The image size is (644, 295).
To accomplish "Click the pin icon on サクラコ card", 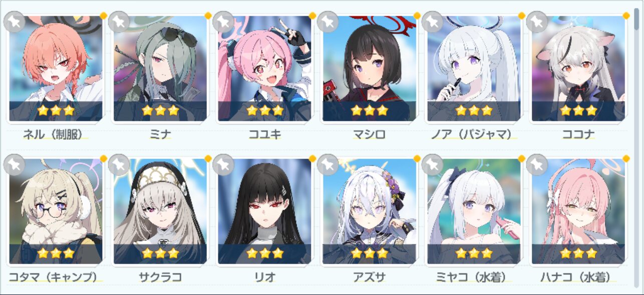I will [119, 164].
